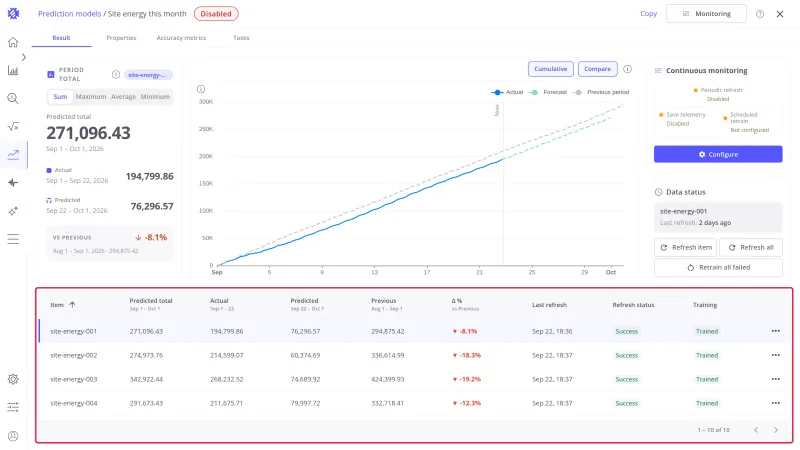The width and height of the screenshot is (800, 450).
Task: Expand the sidebar with the chevron arrow
Action: (x=23, y=57)
